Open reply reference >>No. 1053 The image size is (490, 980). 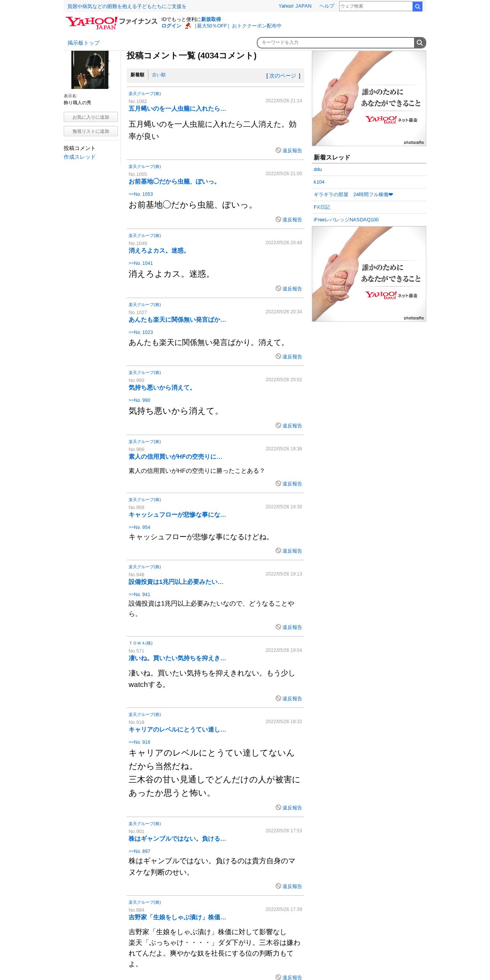140,194
